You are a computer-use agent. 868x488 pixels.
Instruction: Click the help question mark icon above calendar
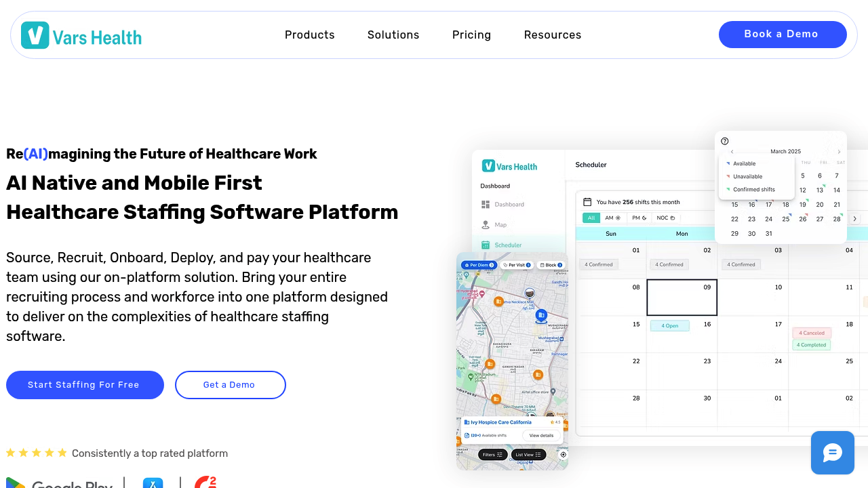tap(725, 141)
